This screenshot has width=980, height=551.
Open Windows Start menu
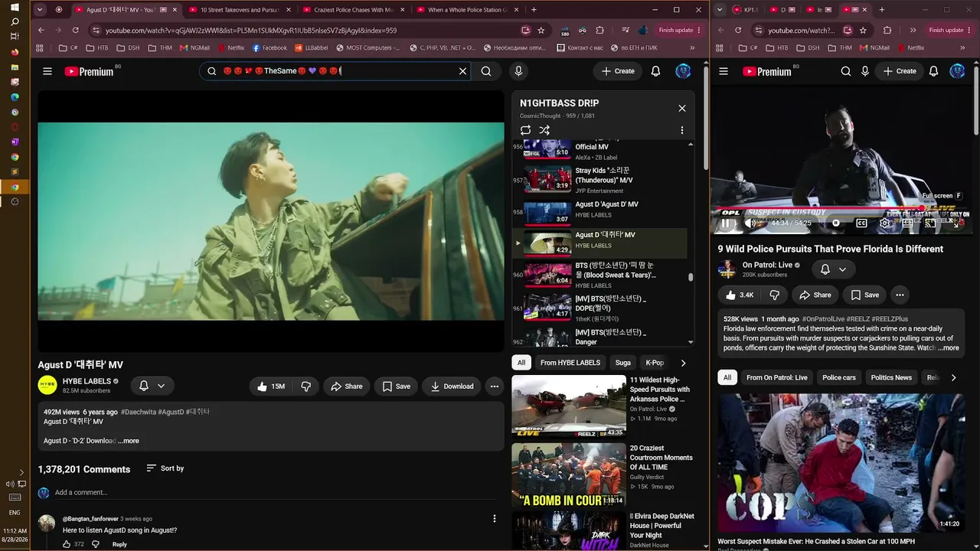point(15,7)
